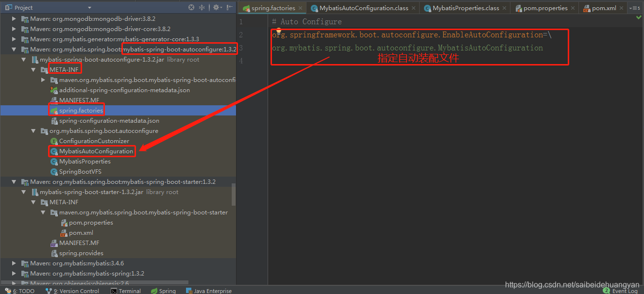Click the ConfigurationCustomizer interface icon
Screen dimensions: 644x294
[54, 141]
